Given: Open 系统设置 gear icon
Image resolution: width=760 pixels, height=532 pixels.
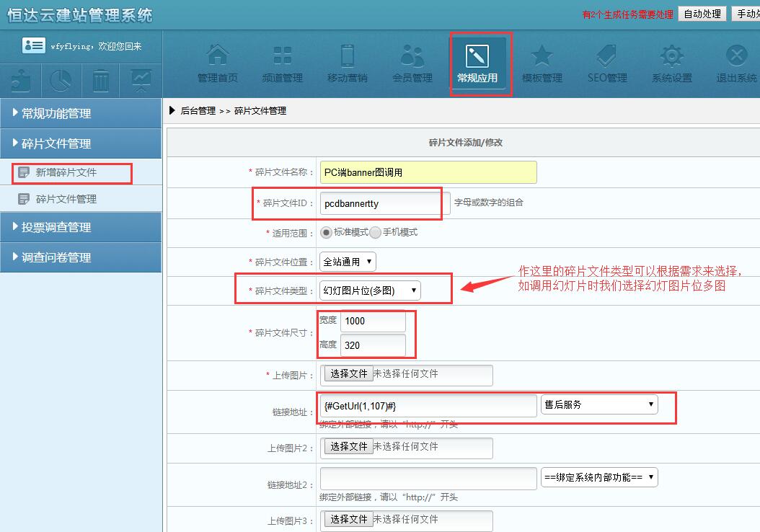Looking at the screenshot, I should point(671,63).
